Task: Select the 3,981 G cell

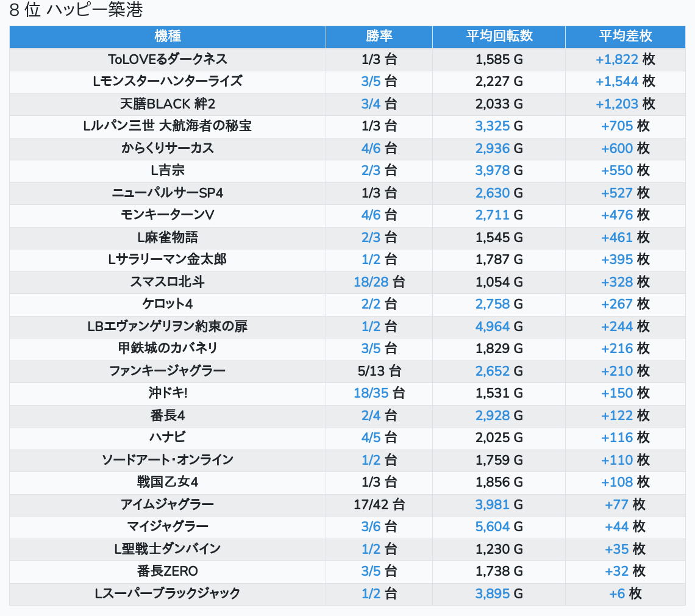Action: pyautogui.click(x=499, y=504)
